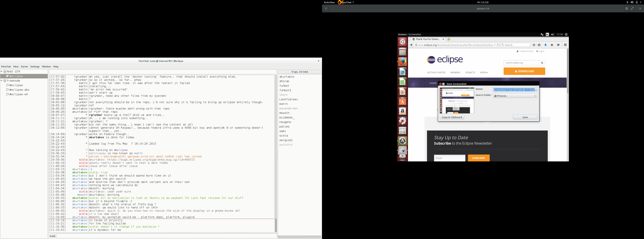Open Firefox downloads arrow icon

click(546, 45)
